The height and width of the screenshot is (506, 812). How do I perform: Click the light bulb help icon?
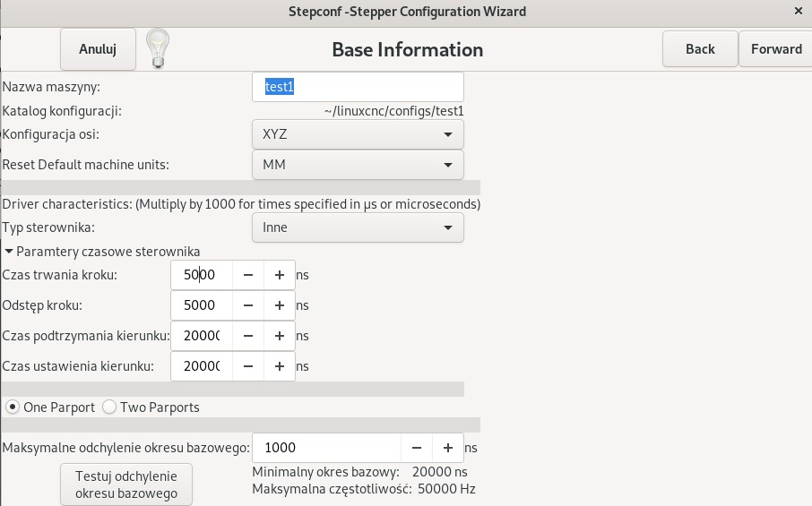[158, 48]
